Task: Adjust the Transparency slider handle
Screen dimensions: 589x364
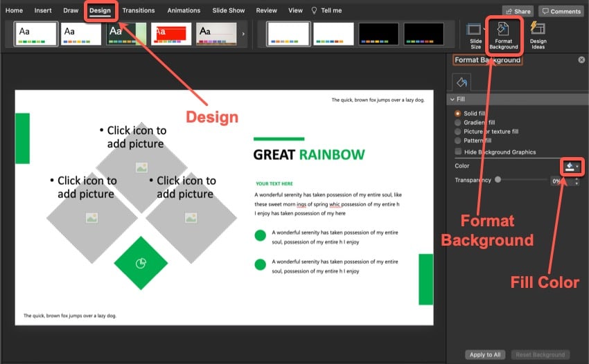Action: pyautogui.click(x=498, y=180)
